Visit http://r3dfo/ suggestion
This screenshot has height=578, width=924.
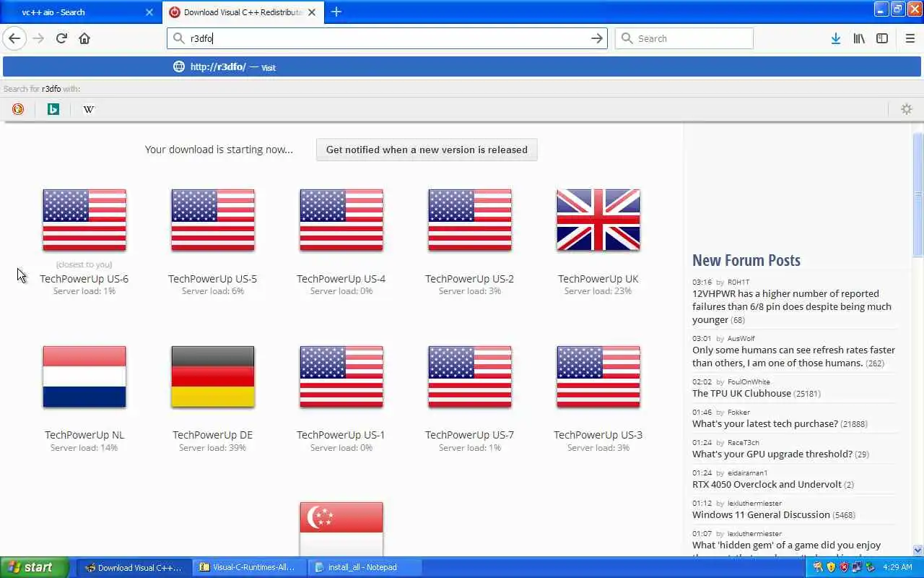pos(462,67)
